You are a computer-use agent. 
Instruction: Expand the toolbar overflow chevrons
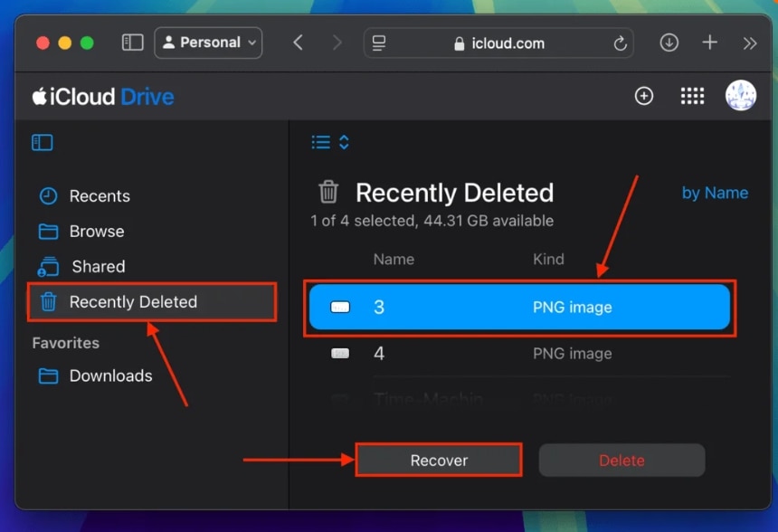click(x=749, y=43)
